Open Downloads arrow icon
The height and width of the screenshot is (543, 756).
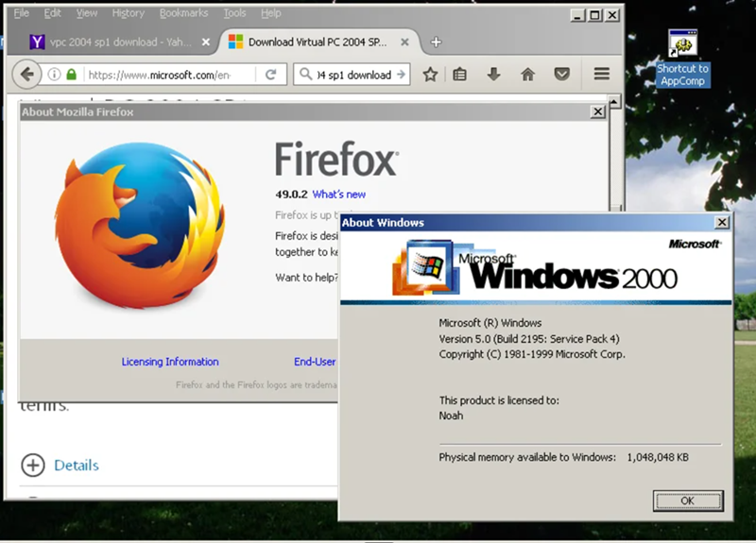493,75
